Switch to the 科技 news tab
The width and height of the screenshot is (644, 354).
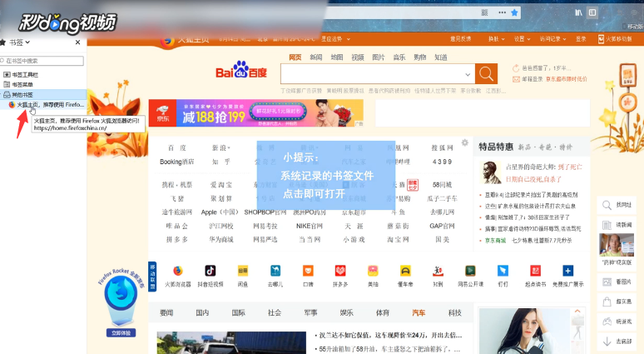click(454, 313)
